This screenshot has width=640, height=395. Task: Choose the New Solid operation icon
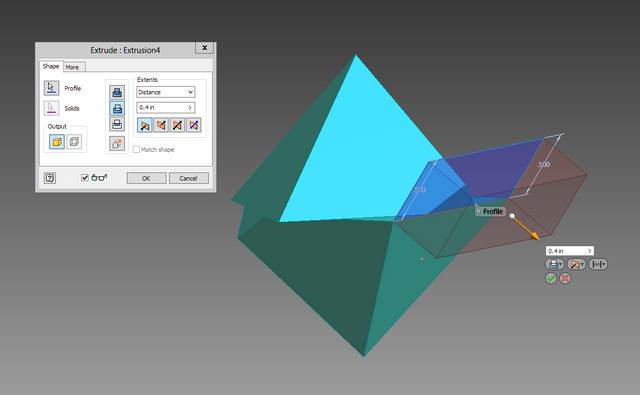[117, 144]
